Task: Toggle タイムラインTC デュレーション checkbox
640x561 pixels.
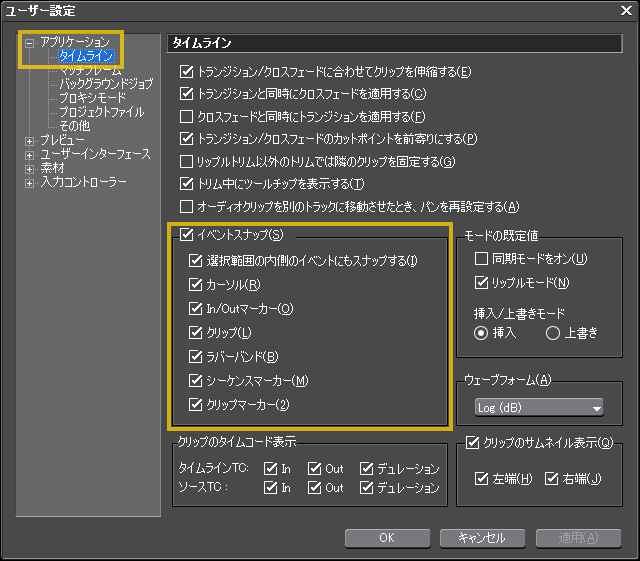Action: [367, 469]
